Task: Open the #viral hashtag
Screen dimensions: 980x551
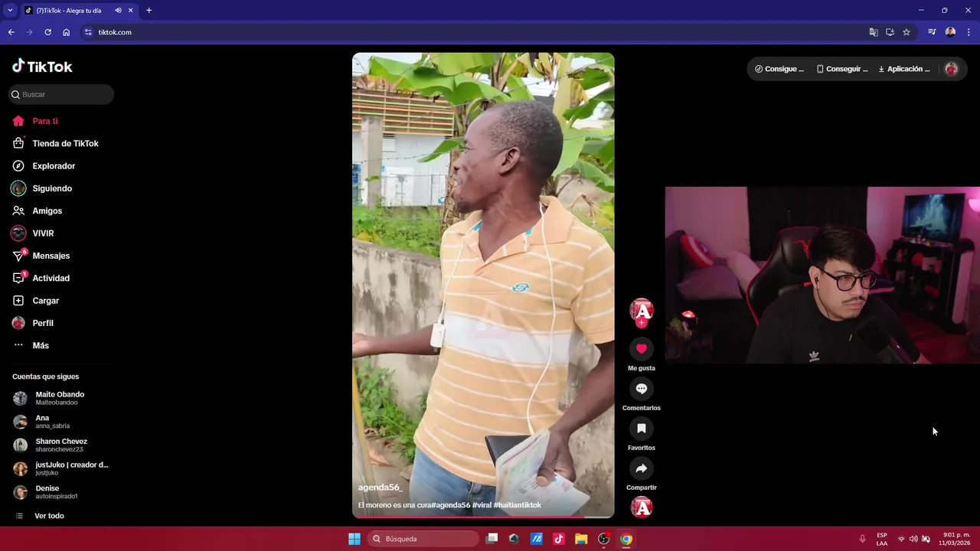Action: click(482, 505)
